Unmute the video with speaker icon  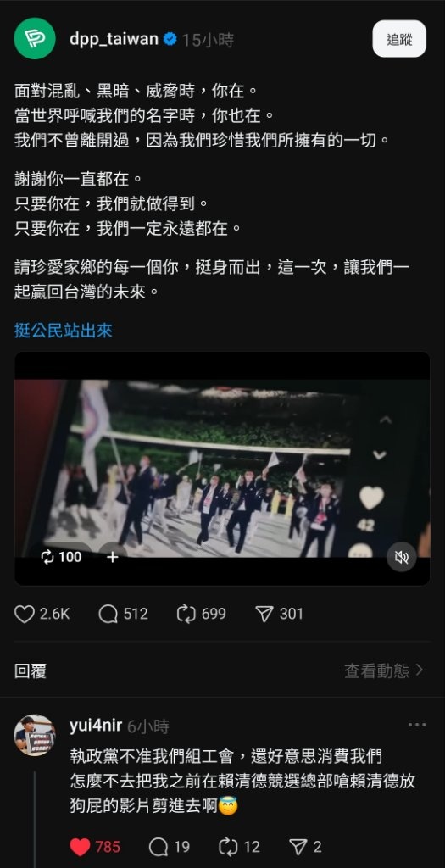point(401,557)
